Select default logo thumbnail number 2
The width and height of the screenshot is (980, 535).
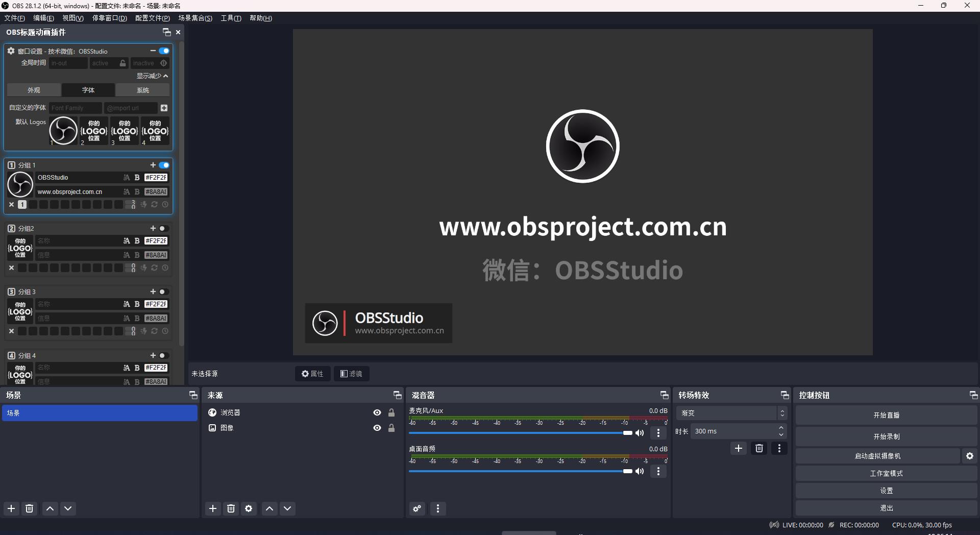[x=94, y=131]
